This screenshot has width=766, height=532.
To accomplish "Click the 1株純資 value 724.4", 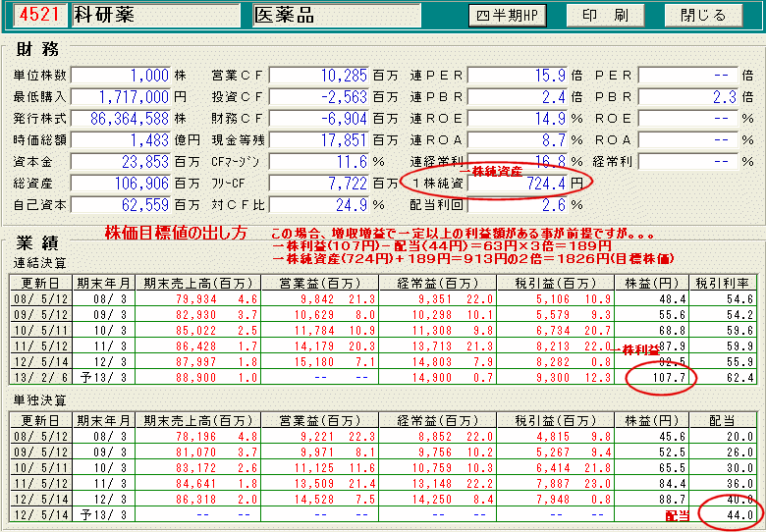I will point(518,183).
